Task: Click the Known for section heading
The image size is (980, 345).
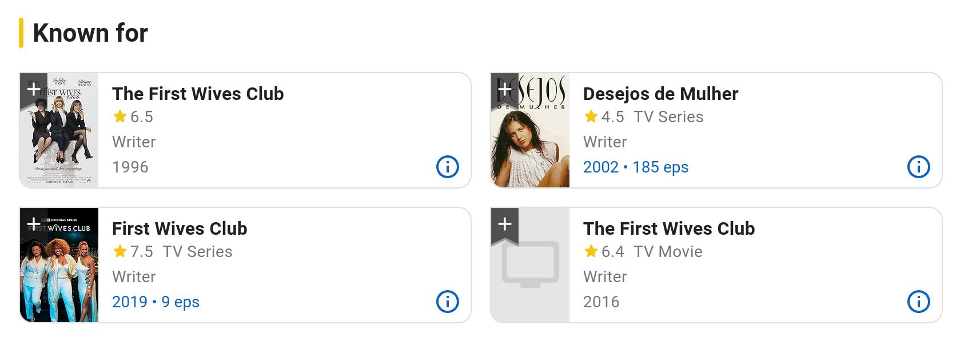Action: pyautogui.click(x=90, y=33)
